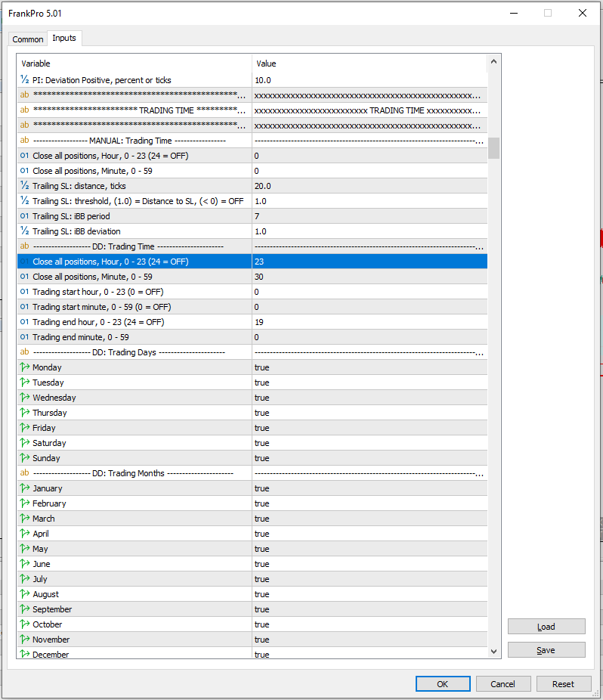Click the boolean icon next to January

coord(24,488)
